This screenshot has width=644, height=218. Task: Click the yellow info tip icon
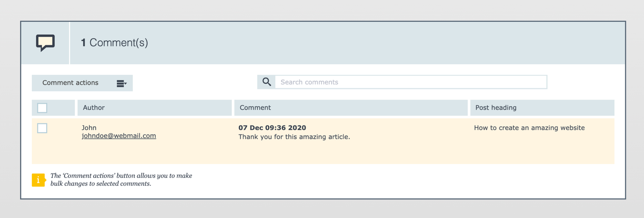39,180
